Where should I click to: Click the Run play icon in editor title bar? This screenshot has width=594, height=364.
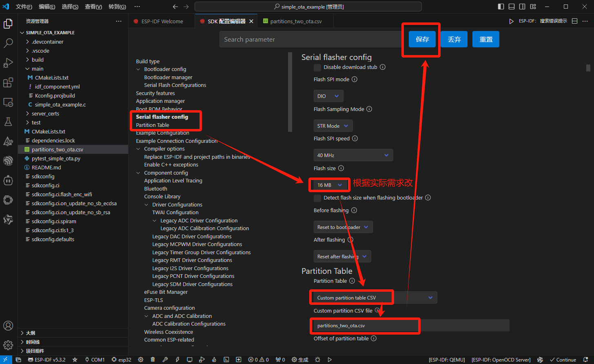point(511,21)
